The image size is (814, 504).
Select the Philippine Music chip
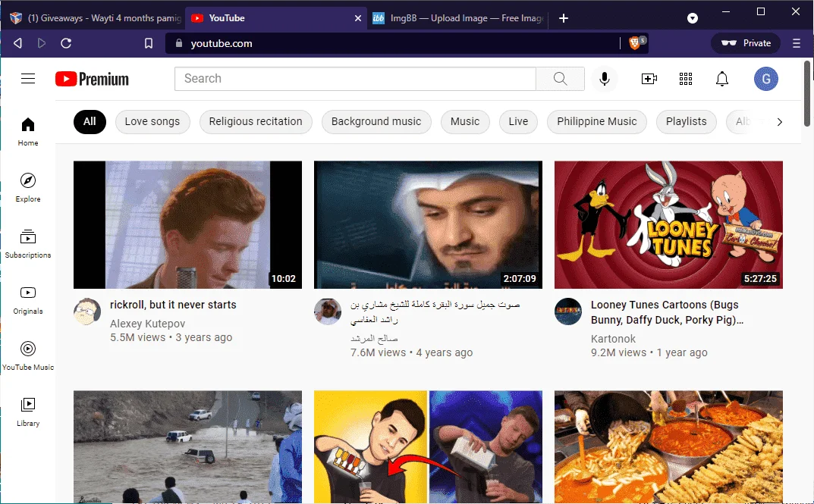597,122
